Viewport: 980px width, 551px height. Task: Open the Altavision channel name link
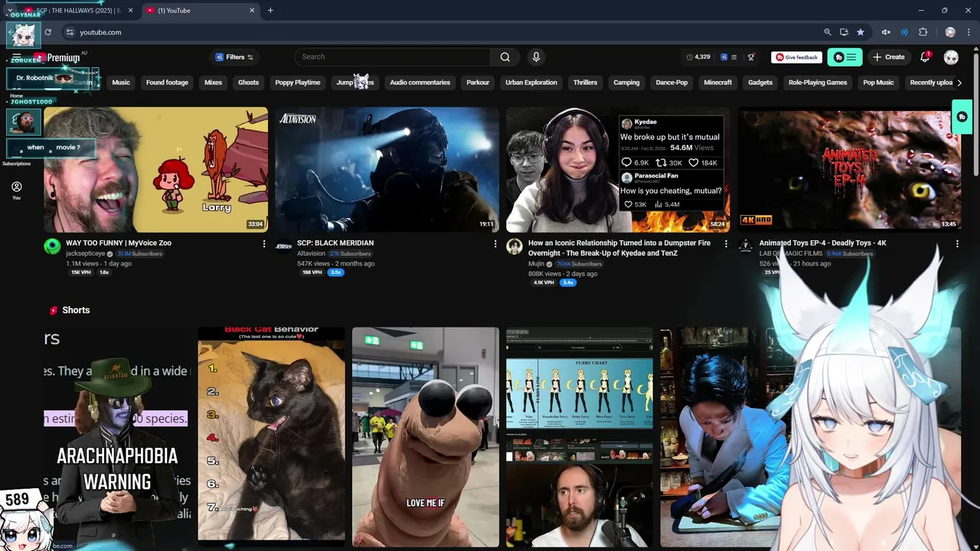pyautogui.click(x=311, y=253)
